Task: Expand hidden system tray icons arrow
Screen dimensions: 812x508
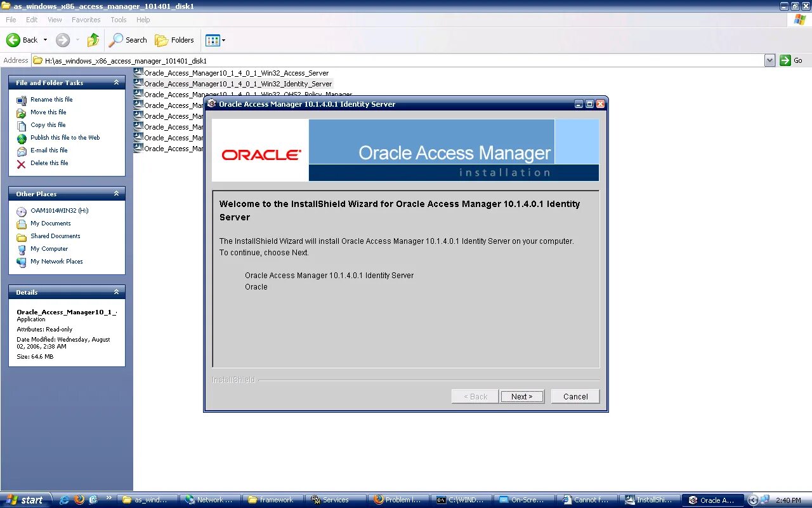Action: tap(753, 500)
